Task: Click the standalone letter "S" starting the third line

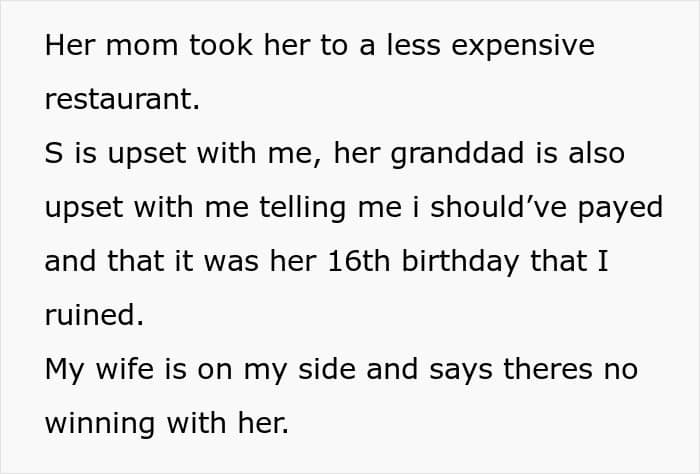Action: 53,154
